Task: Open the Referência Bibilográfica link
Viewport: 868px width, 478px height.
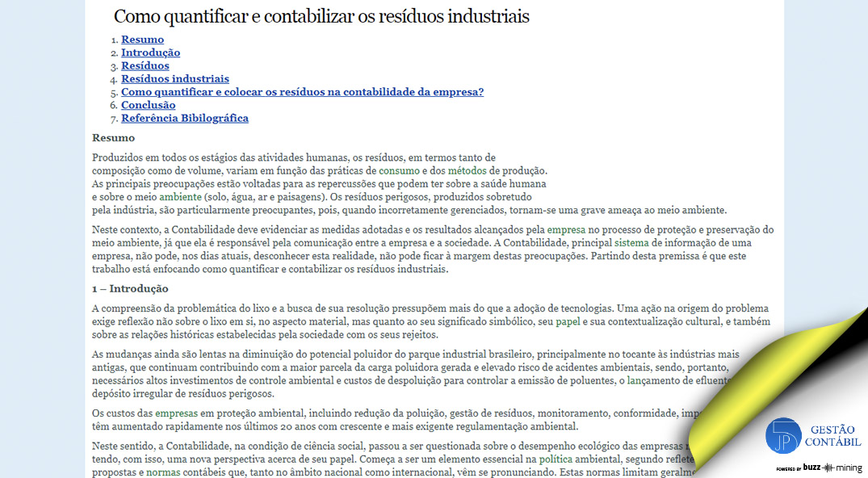Action: click(x=184, y=118)
